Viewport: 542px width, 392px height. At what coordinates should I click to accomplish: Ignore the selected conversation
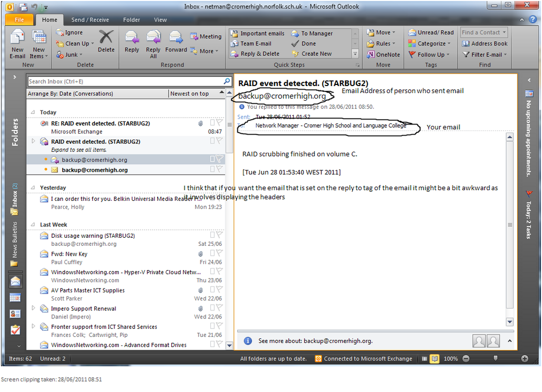[69, 32]
